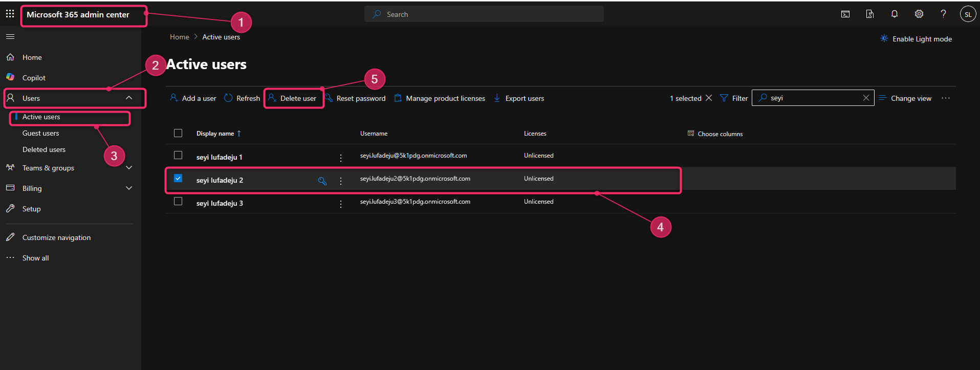Clear the seyi search box text
Image resolution: width=980 pixels, height=370 pixels.
(x=866, y=98)
